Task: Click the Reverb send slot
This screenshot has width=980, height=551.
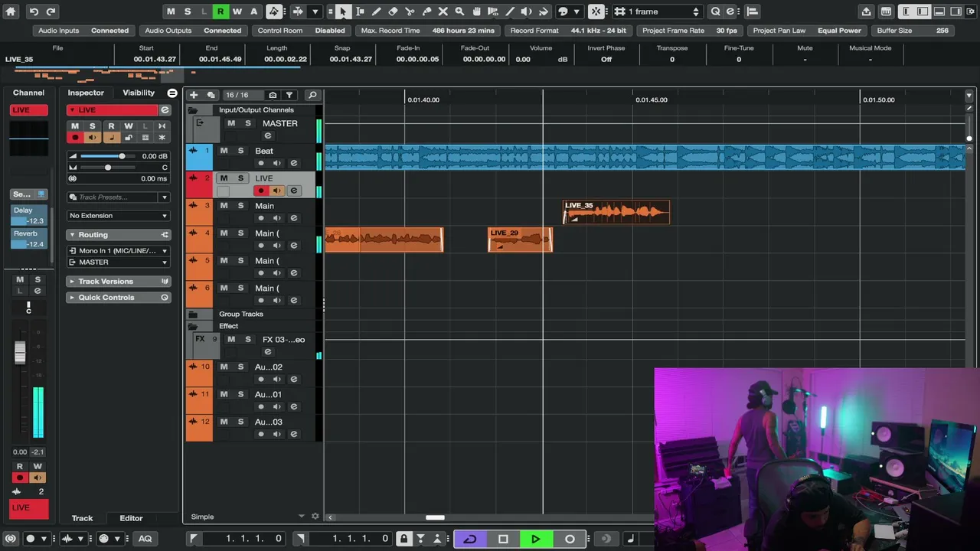Action: click(29, 239)
